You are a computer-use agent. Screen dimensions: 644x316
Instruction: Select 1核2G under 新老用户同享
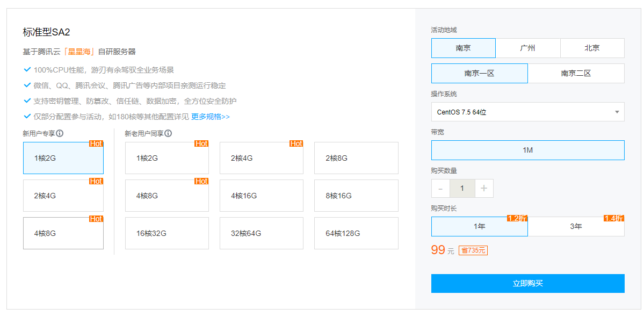[167, 158]
